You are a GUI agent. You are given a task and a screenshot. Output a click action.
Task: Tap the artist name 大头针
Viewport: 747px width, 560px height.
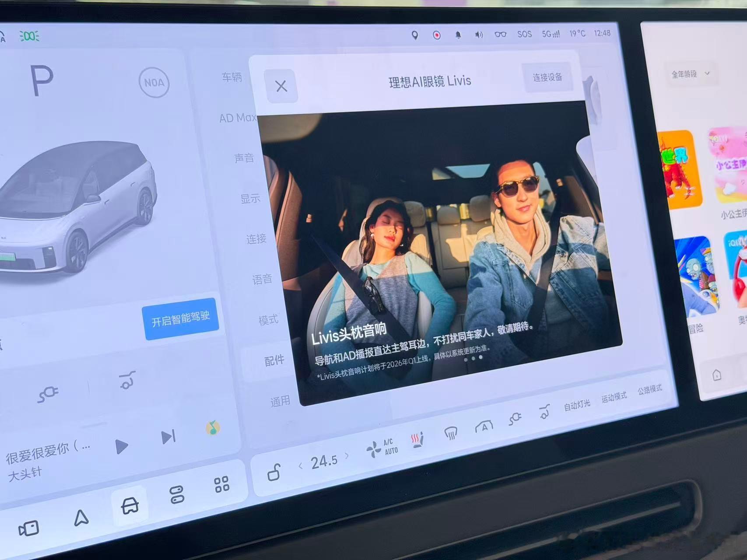click(x=25, y=474)
